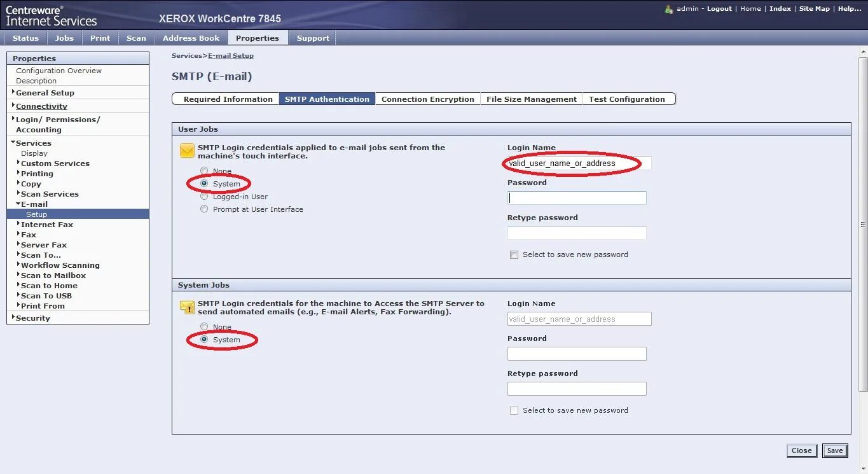Switch to Required Information tab
Screen dimensions: 868x474
tap(226, 99)
